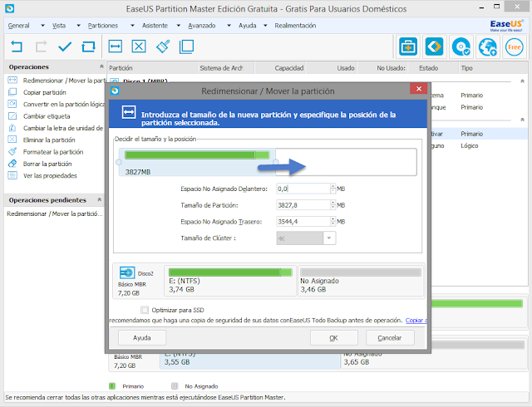Follow the Copiar link in the backup notice
Image resolution: width=532 pixels, height=407 pixels.
416,320
